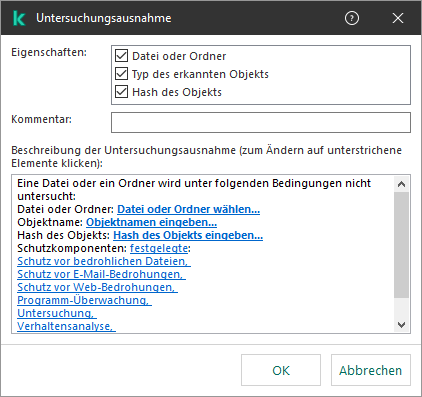The image size is (422, 397).
Task: Toggle 'Typ des erkannten Objekts' checkbox
Action: point(121,74)
